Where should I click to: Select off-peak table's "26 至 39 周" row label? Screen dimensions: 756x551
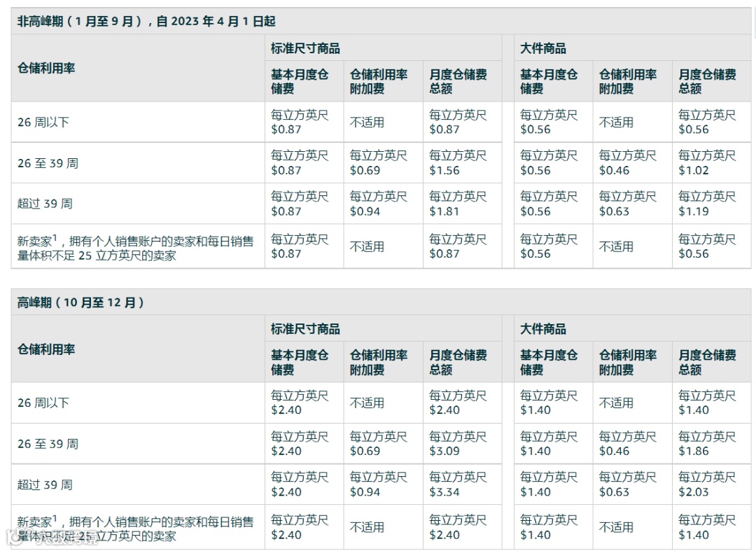(48, 163)
